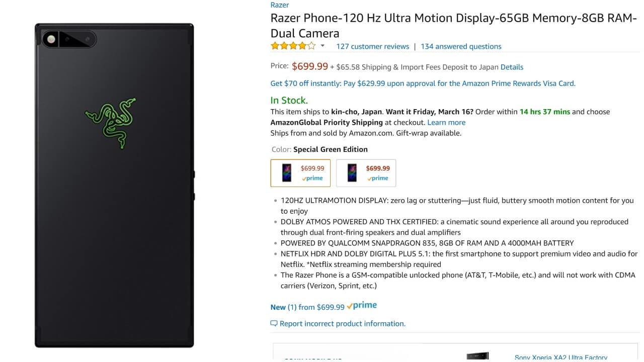The width and height of the screenshot is (644, 362).
Task: Open the 127 customer reviews link
Action: pos(372,46)
